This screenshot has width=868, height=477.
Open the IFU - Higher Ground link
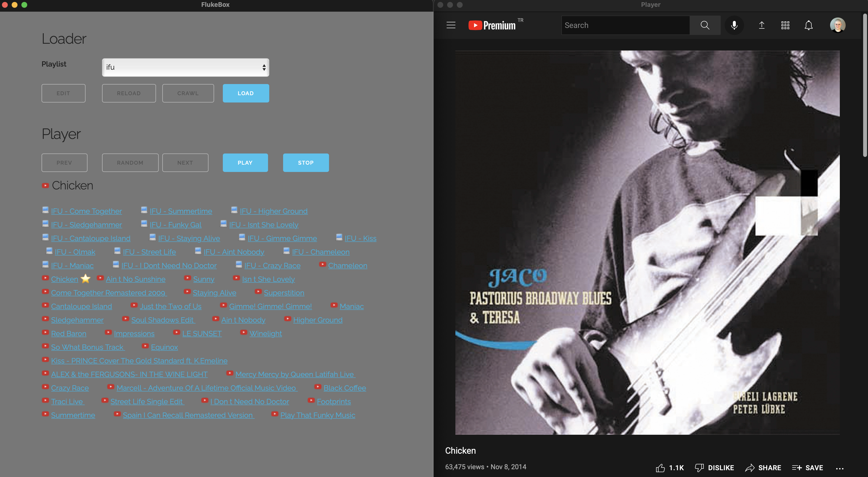[273, 211]
